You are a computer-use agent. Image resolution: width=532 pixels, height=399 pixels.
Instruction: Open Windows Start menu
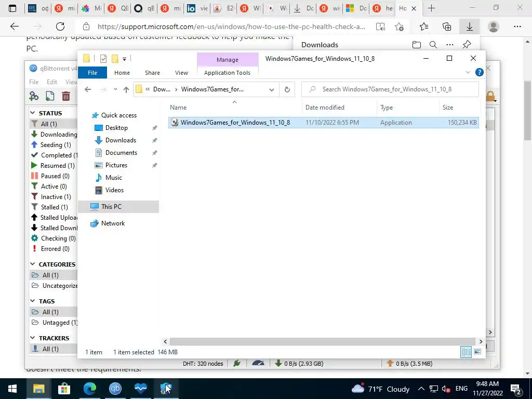coord(12,389)
